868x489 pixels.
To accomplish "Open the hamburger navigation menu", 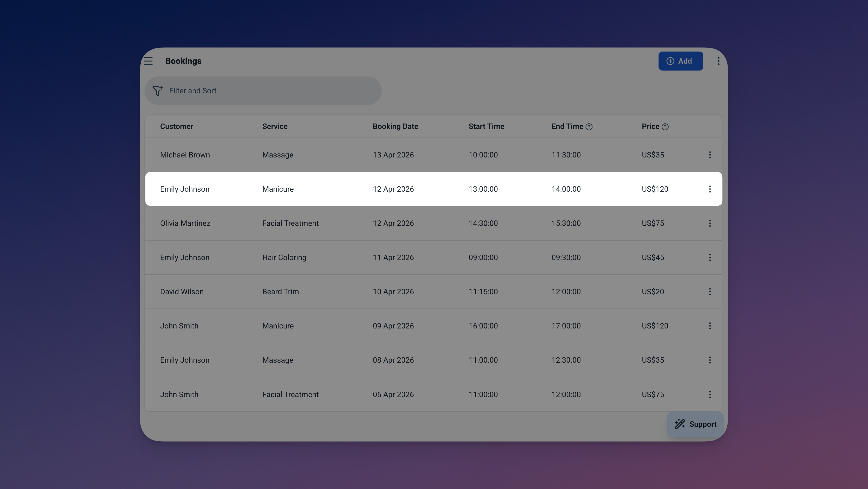I will click(x=148, y=61).
